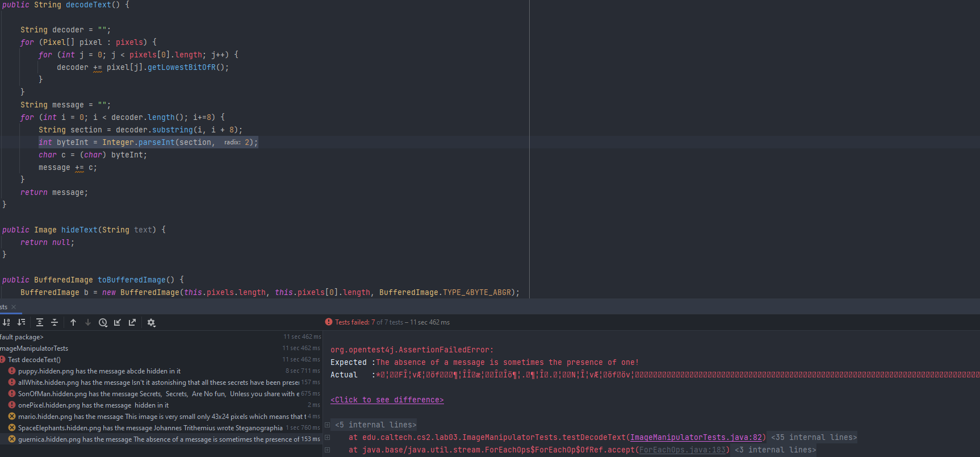The height and width of the screenshot is (457, 980).
Task: Open ImageManipulatorTests.java:82 link
Action: [x=696, y=437]
